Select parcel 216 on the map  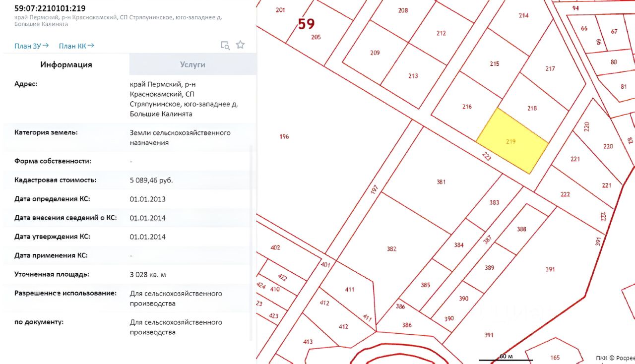[x=466, y=106]
